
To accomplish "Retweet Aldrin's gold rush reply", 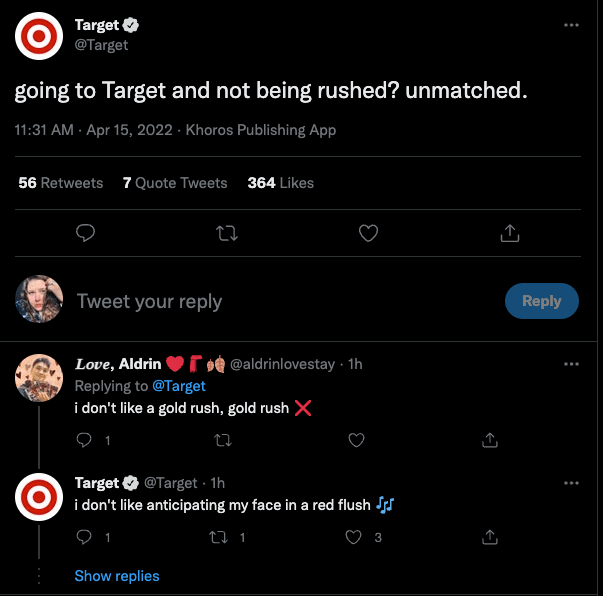I will pyautogui.click(x=223, y=439).
